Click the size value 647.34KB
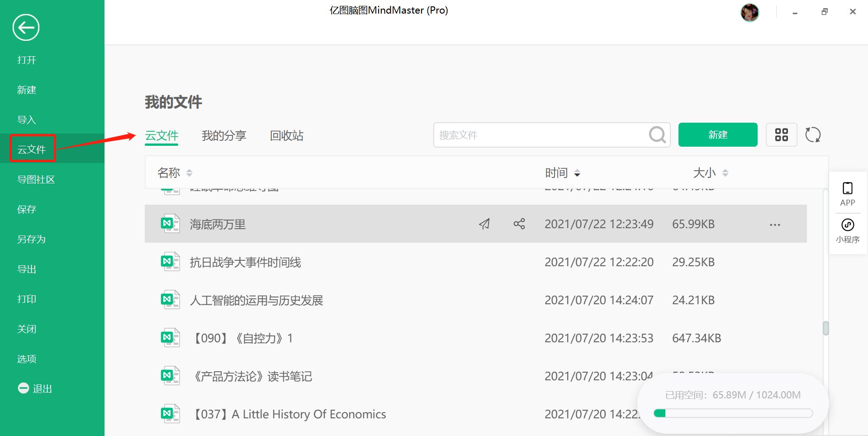The width and height of the screenshot is (868, 436). pyautogui.click(x=697, y=338)
